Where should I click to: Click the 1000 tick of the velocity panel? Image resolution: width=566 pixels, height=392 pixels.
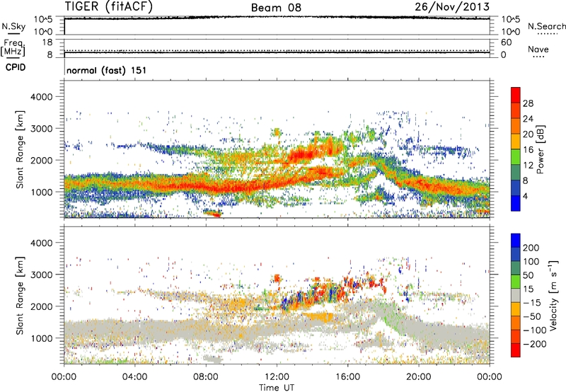click(x=42, y=338)
